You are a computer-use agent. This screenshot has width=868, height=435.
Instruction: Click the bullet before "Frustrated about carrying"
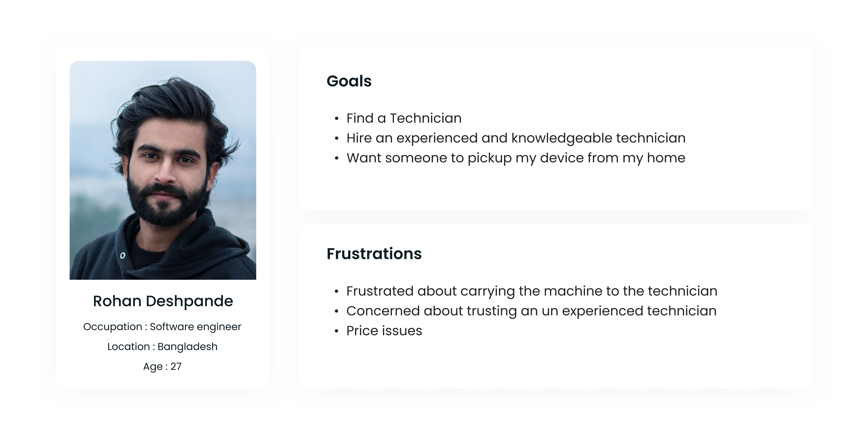pyautogui.click(x=336, y=291)
